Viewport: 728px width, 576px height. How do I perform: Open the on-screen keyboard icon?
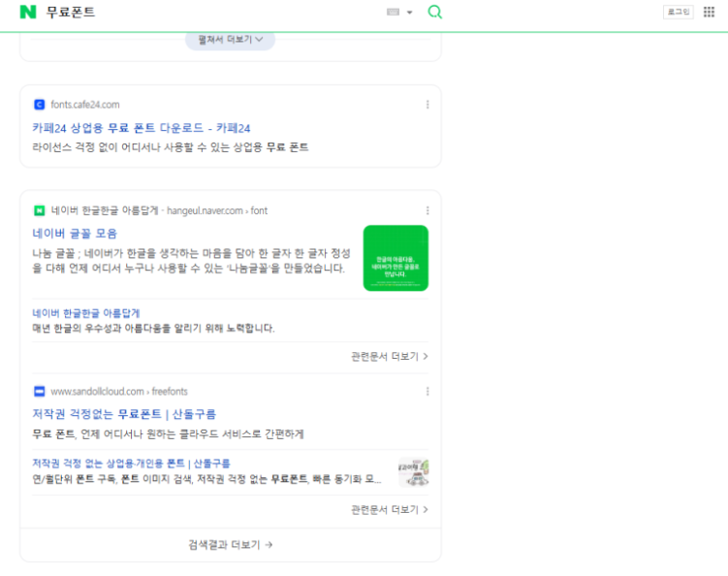point(393,13)
